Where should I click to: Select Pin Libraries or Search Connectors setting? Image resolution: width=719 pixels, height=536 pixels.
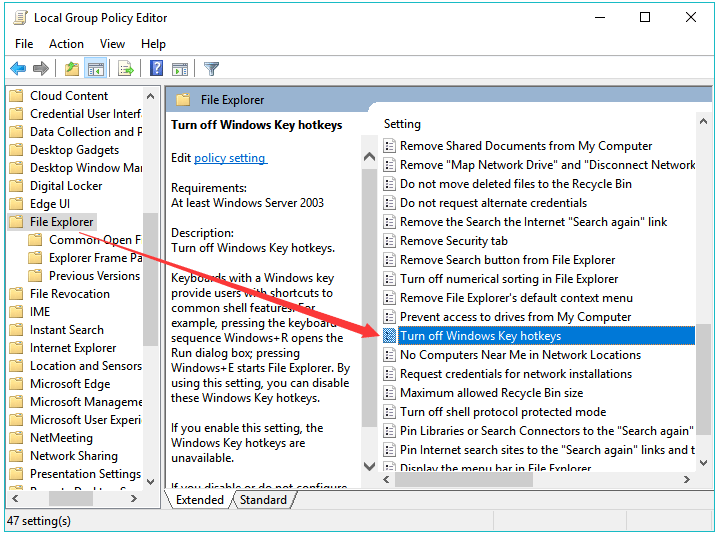546,431
